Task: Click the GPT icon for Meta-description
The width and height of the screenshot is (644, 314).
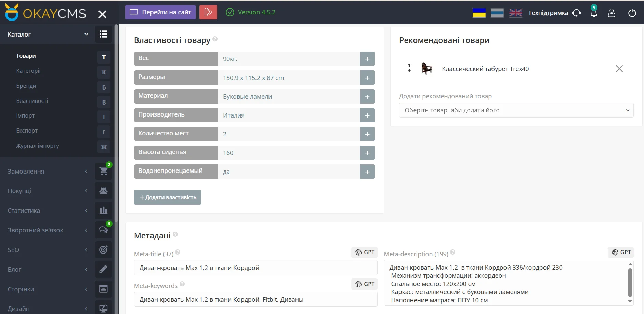Action: pyautogui.click(x=621, y=252)
